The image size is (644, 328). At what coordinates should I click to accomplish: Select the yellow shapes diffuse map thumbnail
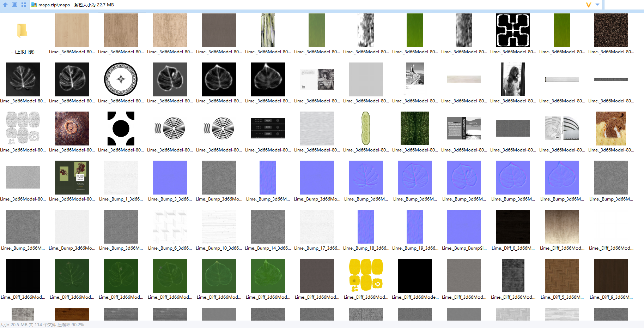click(x=366, y=276)
